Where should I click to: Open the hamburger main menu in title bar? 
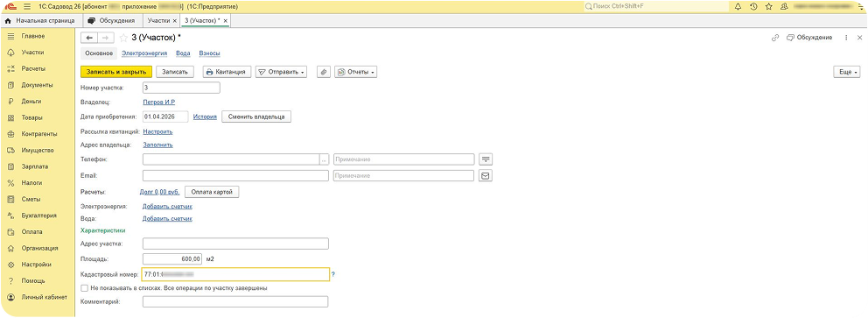(x=26, y=7)
